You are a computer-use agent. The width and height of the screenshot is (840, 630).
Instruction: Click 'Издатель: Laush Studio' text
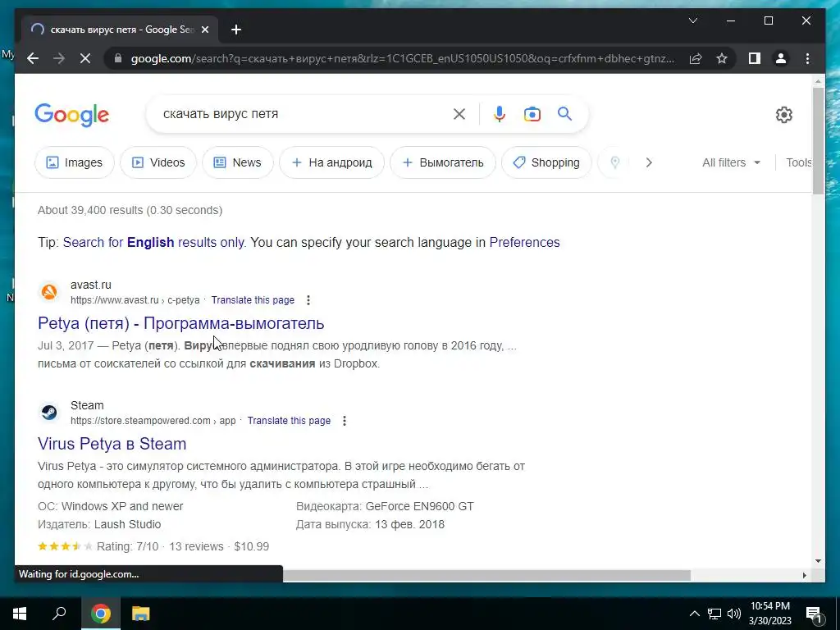[x=99, y=524]
